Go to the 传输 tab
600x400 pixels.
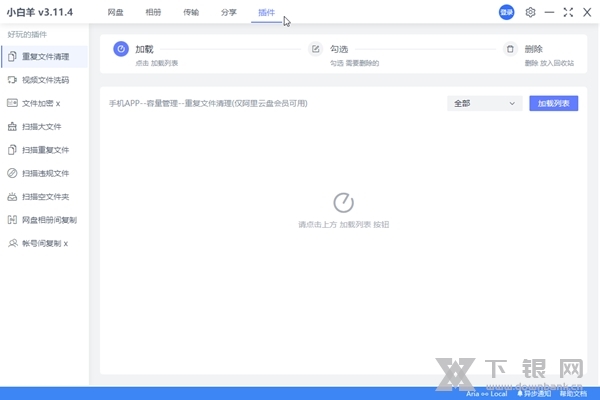[191, 13]
